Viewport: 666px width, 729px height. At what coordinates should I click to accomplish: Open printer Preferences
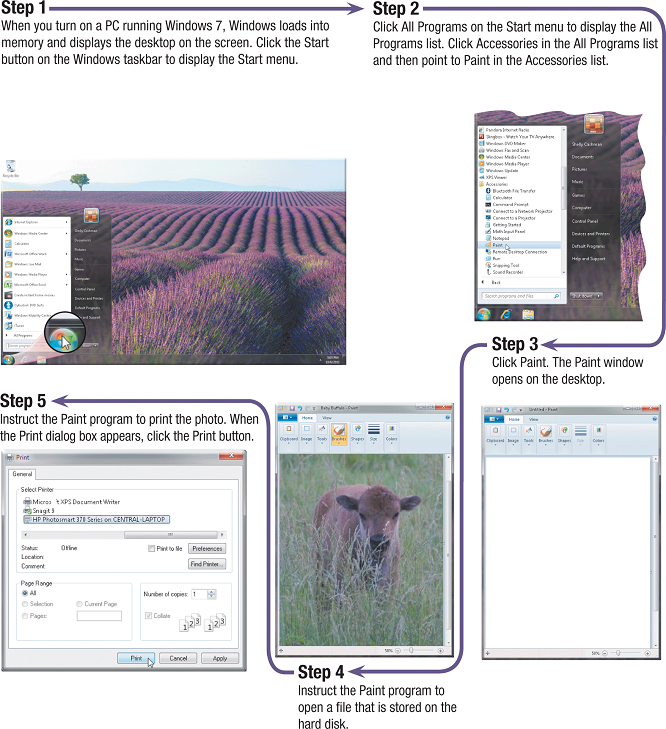pyautogui.click(x=207, y=549)
